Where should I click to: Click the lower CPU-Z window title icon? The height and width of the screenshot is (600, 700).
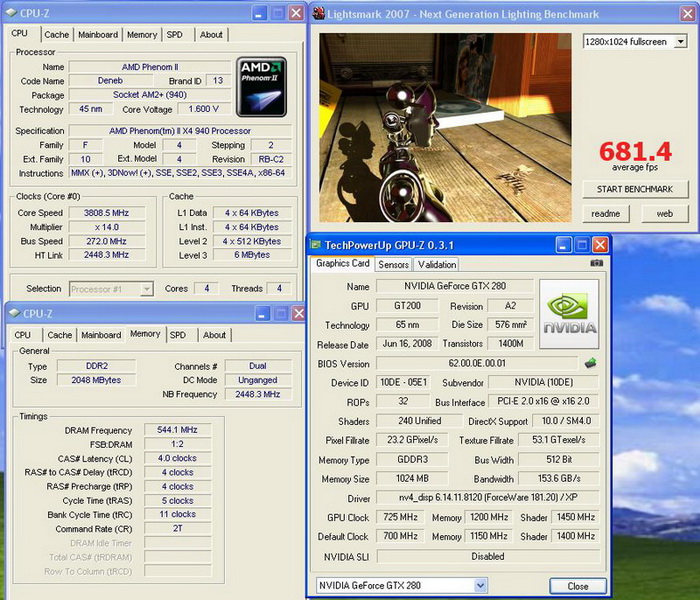(14, 313)
